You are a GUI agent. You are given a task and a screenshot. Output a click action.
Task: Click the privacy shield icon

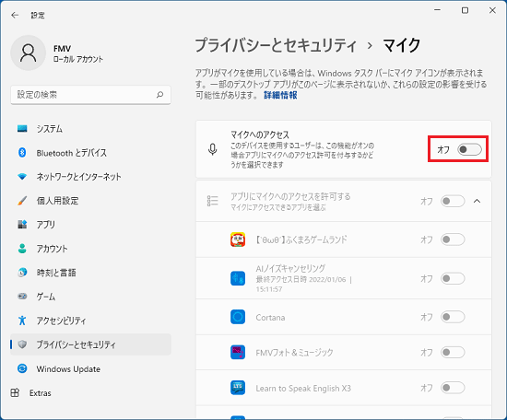(x=22, y=344)
